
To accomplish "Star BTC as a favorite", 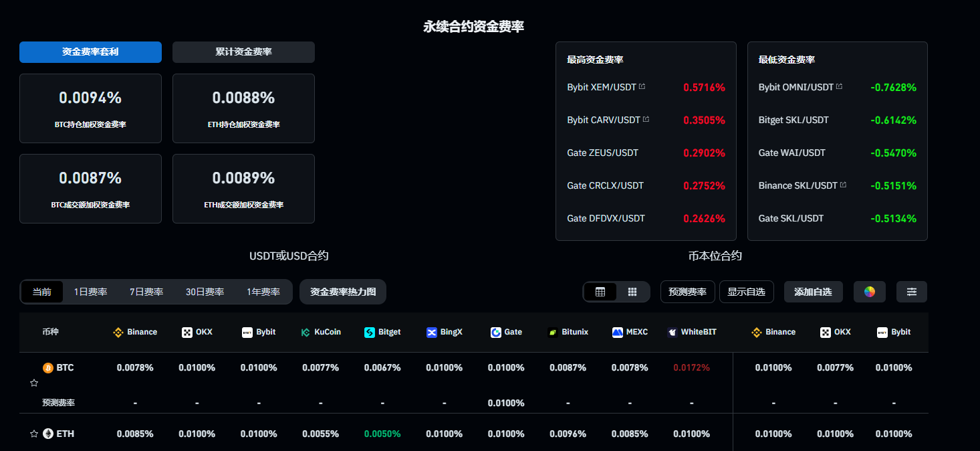I will (34, 383).
